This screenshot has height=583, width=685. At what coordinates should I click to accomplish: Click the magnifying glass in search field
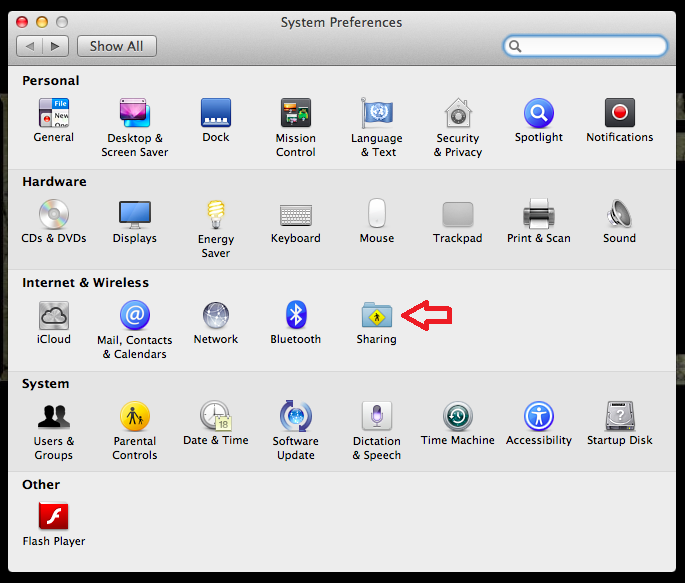(x=515, y=46)
